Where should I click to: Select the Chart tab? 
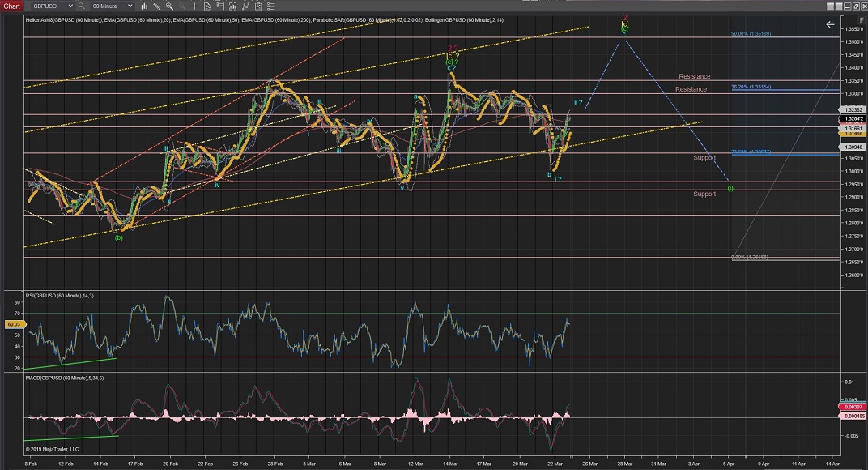(11, 6)
